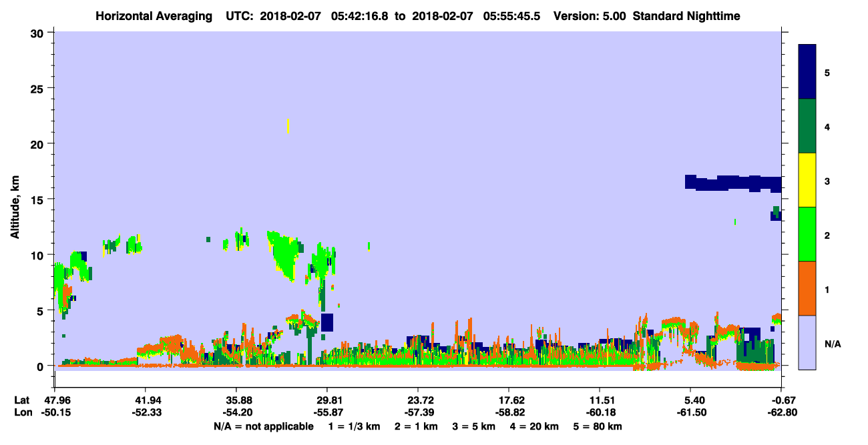This screenshot has width=868, height=445.
Task: Click '5 = 80 km' legend entry
Action: tap(598, 426)
